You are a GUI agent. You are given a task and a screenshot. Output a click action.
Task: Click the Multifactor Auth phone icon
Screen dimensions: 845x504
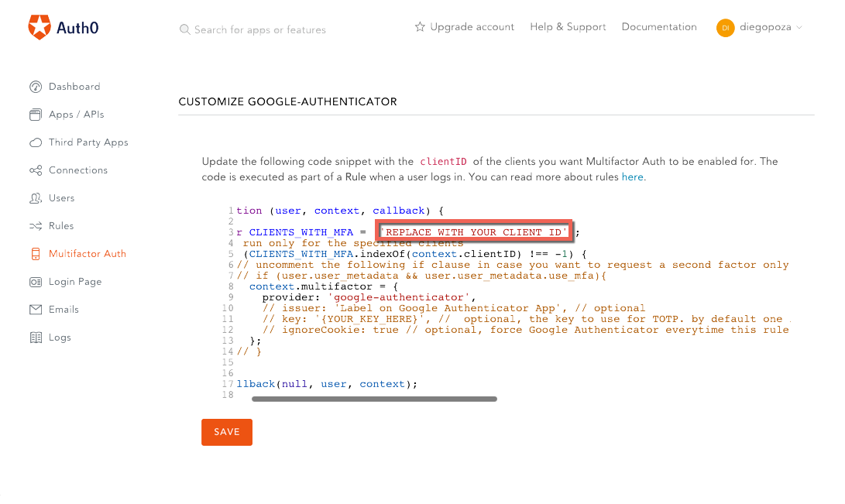click(36, 254)
